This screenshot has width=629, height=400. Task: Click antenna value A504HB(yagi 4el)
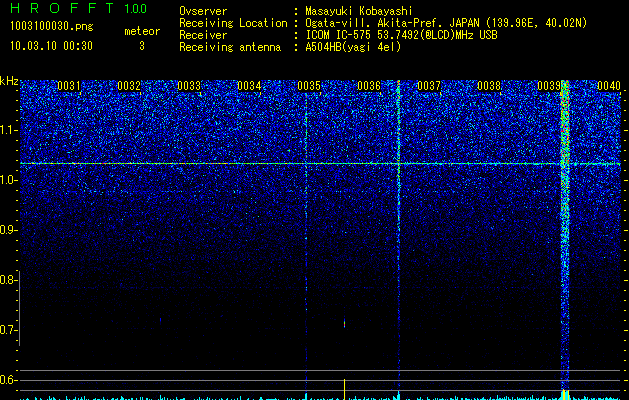[353, 47]
